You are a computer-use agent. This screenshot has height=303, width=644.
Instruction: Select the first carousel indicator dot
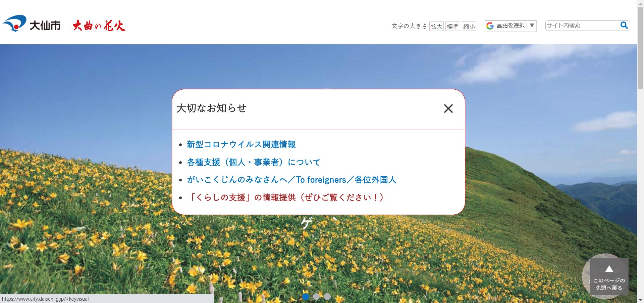pos(306,297)
